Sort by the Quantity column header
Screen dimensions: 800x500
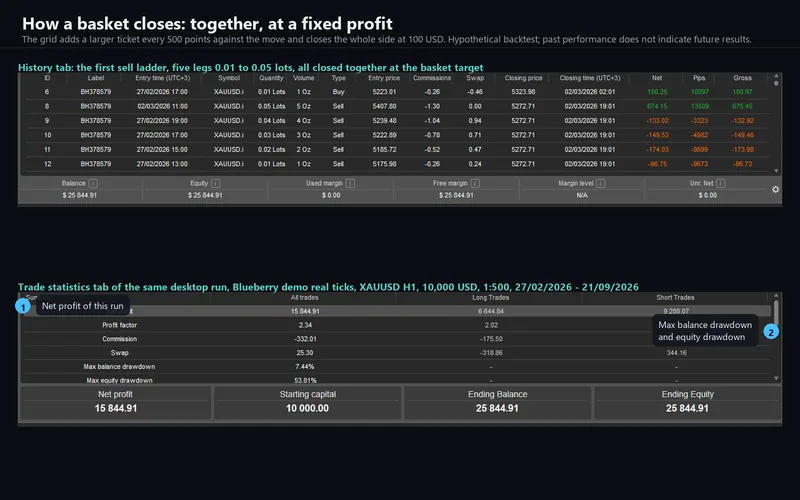pos(271,78)
